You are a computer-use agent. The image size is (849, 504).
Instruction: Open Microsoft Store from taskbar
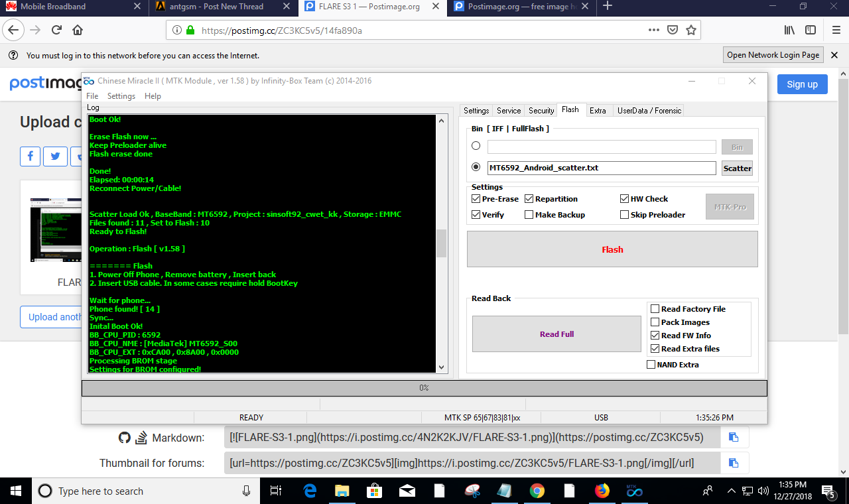click(x=374, y=491)
